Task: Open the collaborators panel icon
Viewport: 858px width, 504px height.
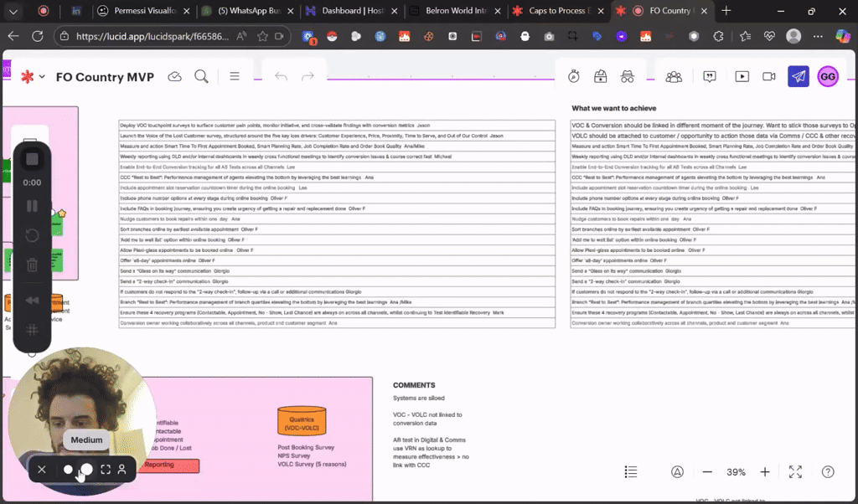Action: pos(674,76)
